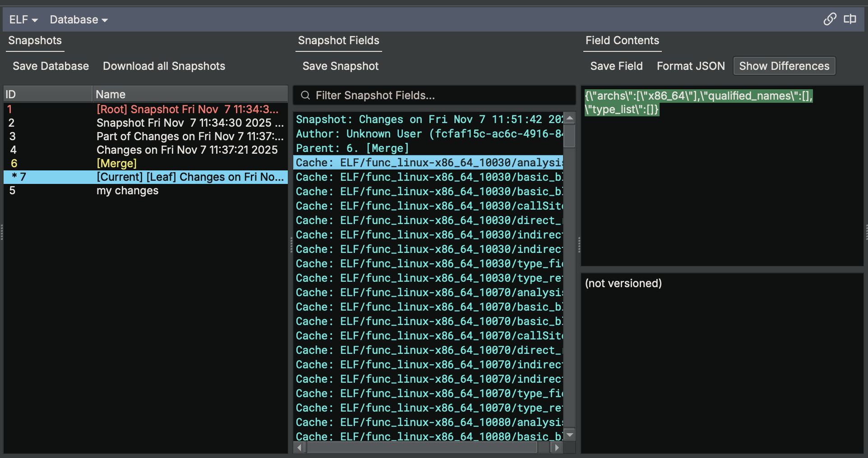Click the link chain icon
Screen dimensions: 868x458
point(830,19)
